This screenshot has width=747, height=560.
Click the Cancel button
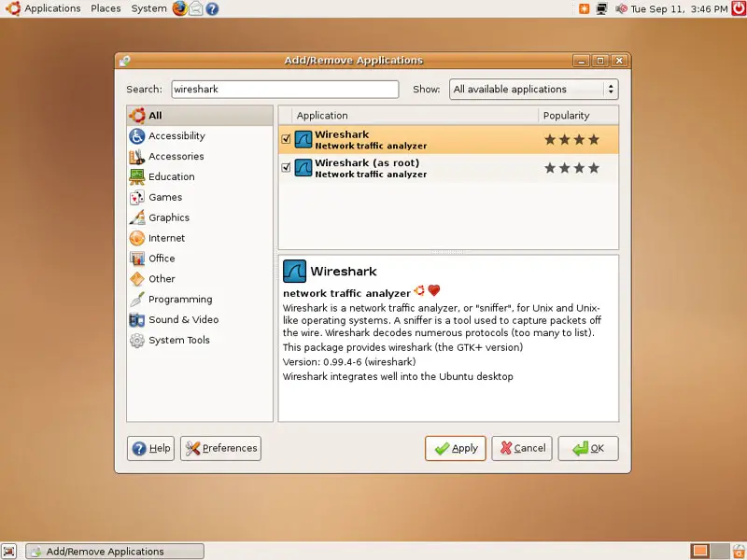(522, 449)
